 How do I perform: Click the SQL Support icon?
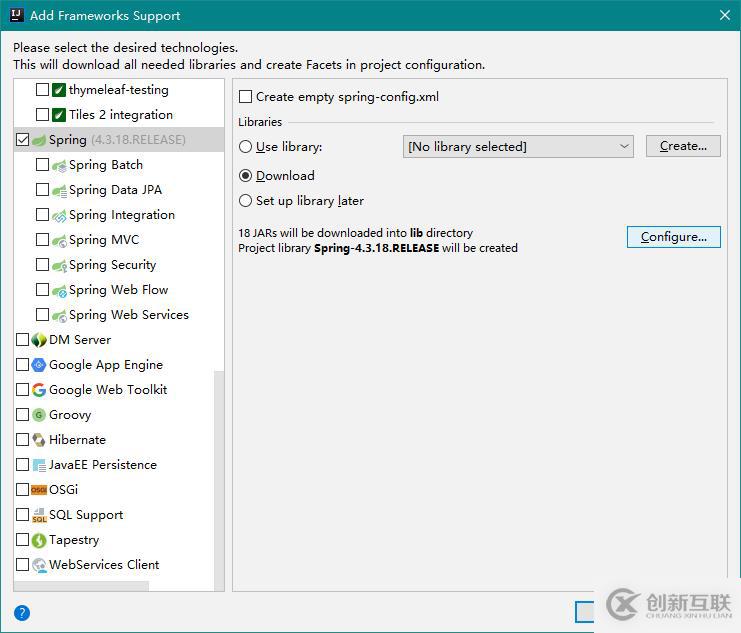39,515
